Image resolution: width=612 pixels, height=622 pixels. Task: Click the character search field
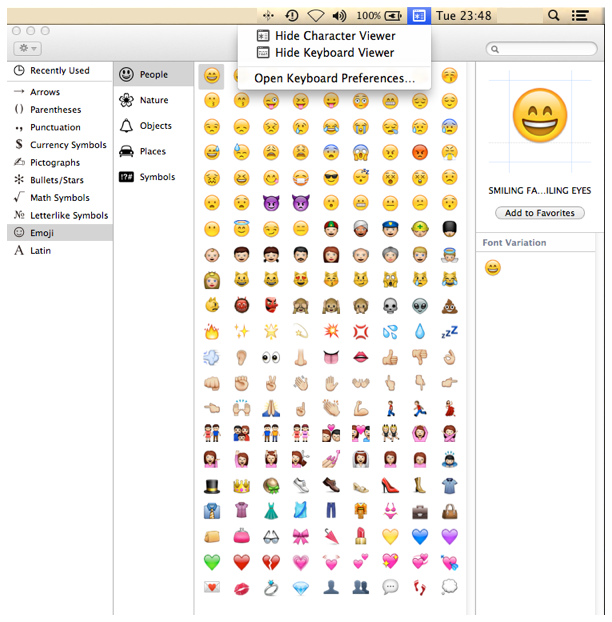546,49
